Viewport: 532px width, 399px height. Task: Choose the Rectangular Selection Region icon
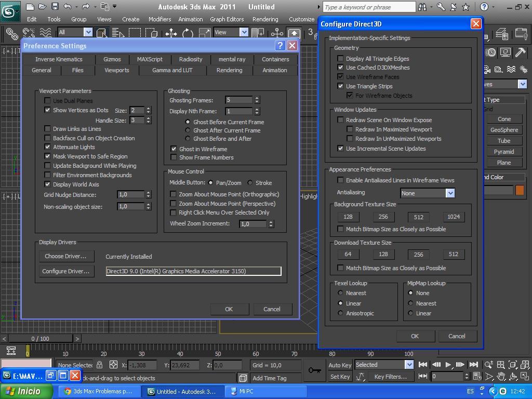(135, 33)
